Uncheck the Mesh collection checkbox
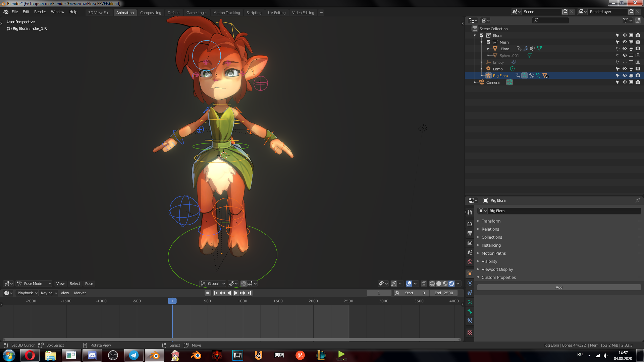 488,42
